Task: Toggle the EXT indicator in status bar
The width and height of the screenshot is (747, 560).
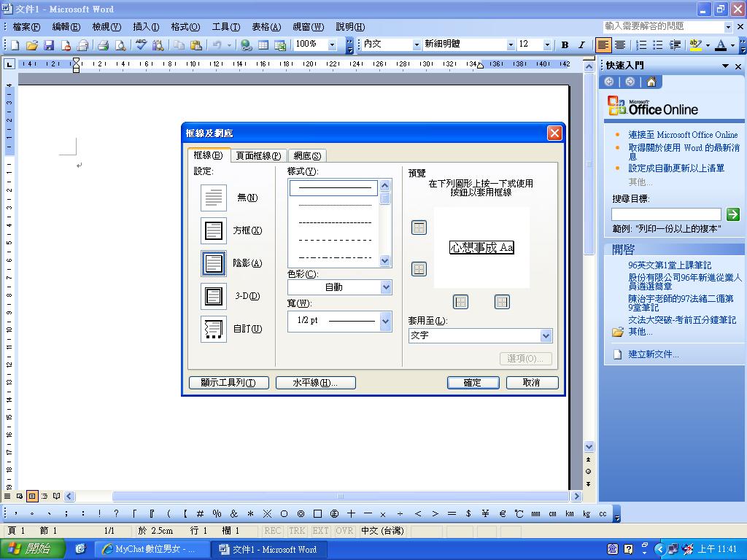Action: point(320,531)
